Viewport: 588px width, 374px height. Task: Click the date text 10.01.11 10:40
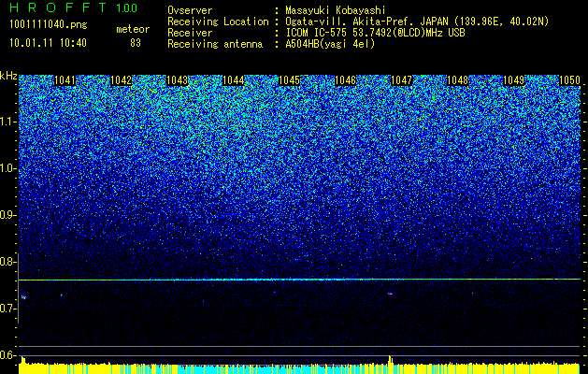48,43
